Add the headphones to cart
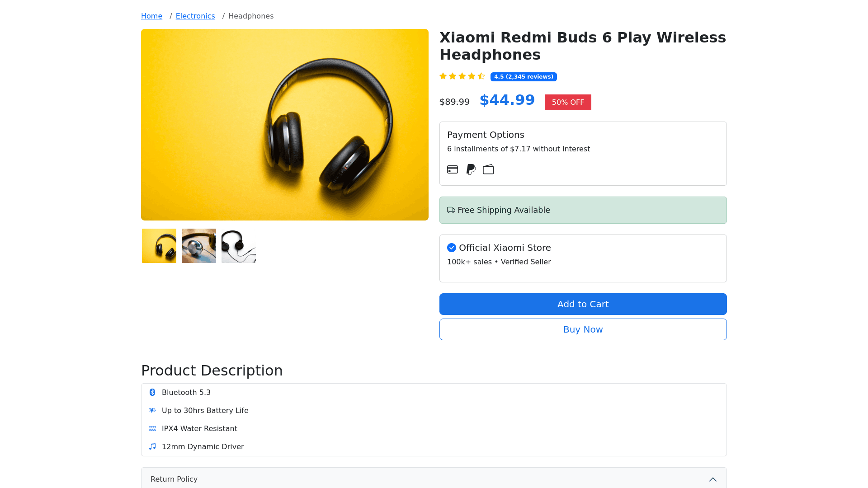The width and height of the screenshot is (868, 488). point(583,304)
